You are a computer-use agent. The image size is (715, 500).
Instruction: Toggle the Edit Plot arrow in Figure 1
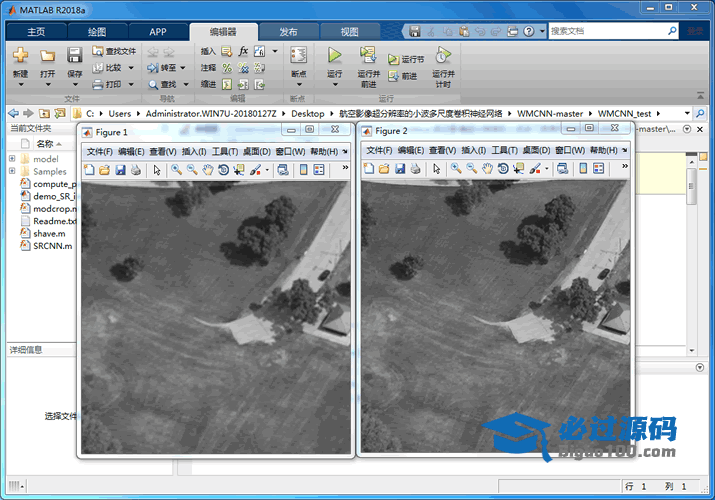pyautogui.click(x=157, y=170)
